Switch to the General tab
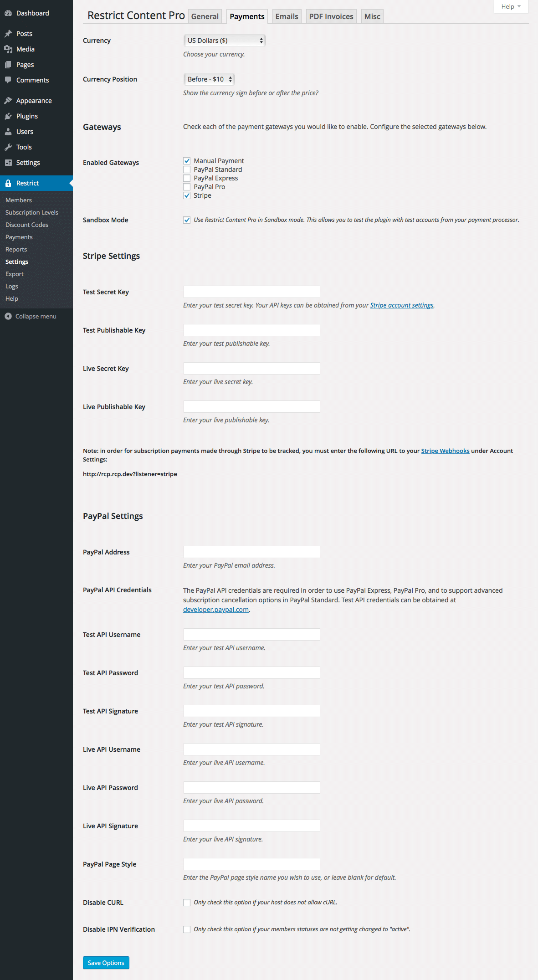 [x=205, y=16]
